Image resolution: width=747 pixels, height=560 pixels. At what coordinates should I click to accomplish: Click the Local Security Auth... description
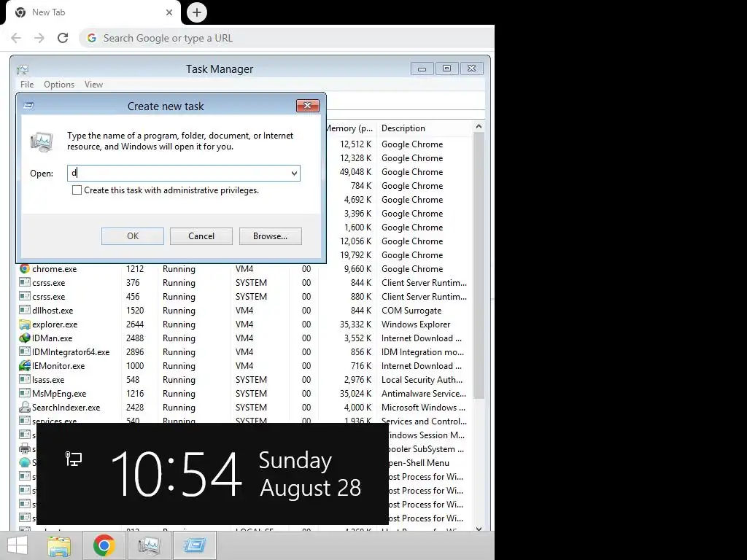[422, 379]
